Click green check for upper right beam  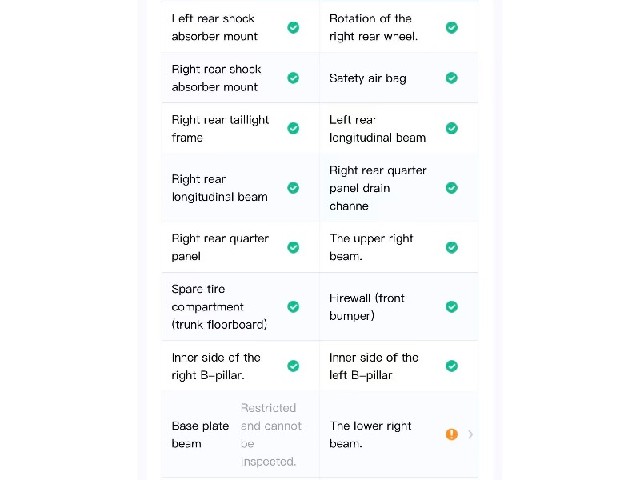click(451, 247)
